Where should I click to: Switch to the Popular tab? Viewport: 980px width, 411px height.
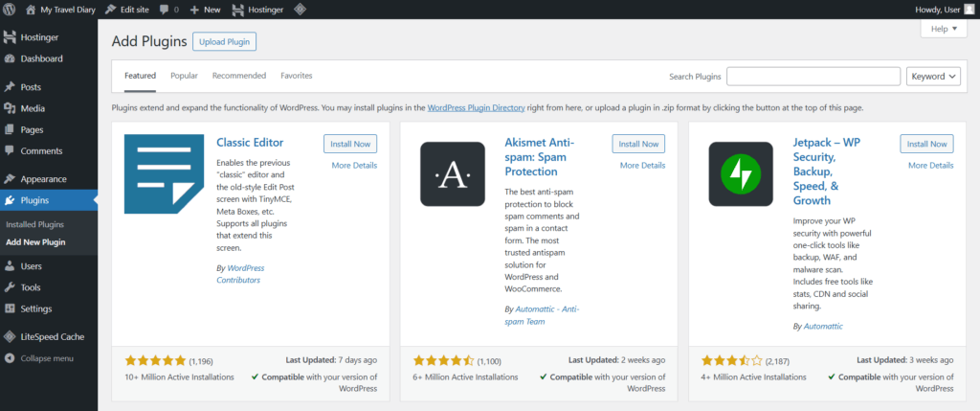(x=184, y=76)
